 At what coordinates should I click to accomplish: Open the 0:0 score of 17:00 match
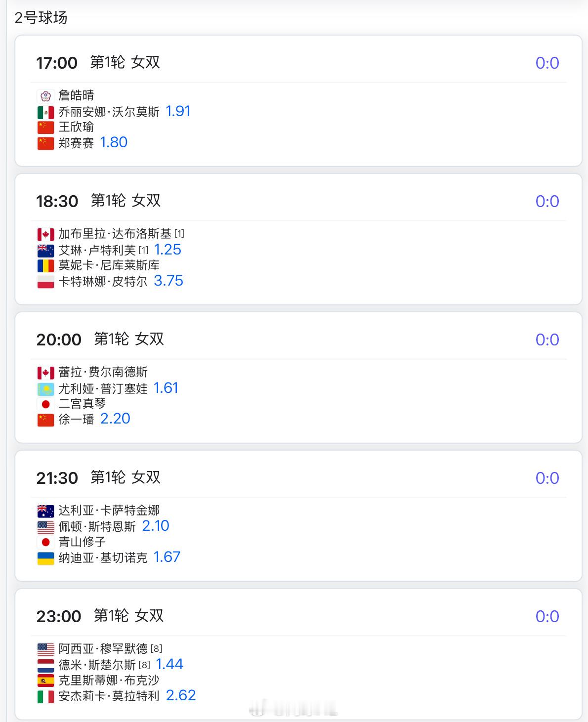tap(547, 63)
